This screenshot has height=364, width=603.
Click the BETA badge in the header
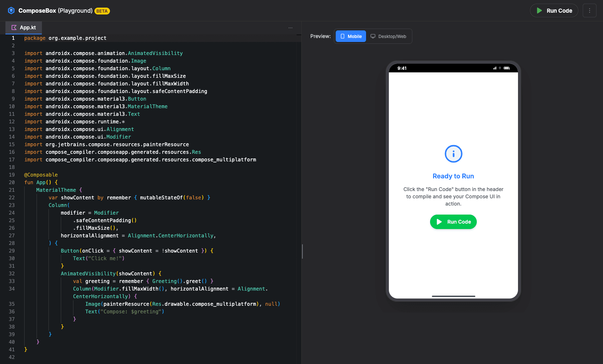point(102,11)
